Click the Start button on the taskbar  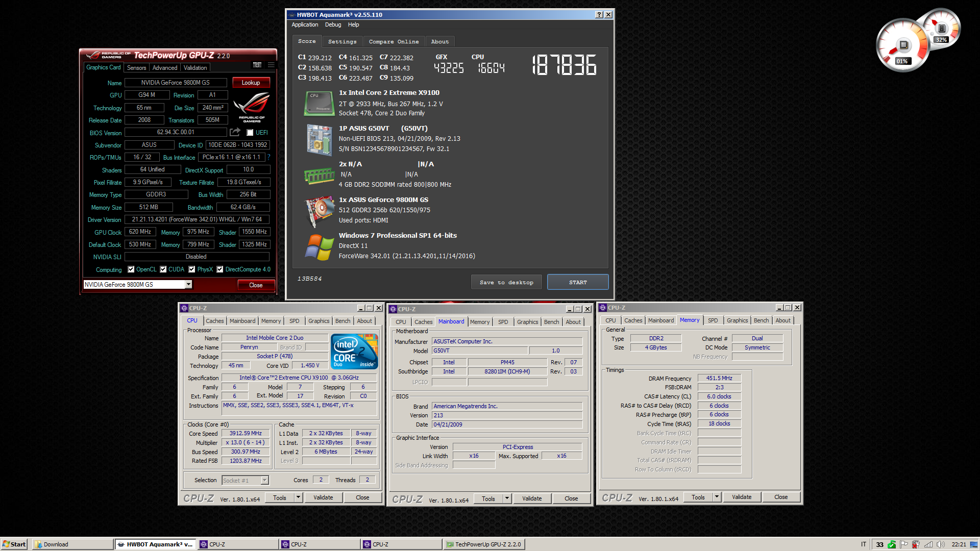coord(14,544)
